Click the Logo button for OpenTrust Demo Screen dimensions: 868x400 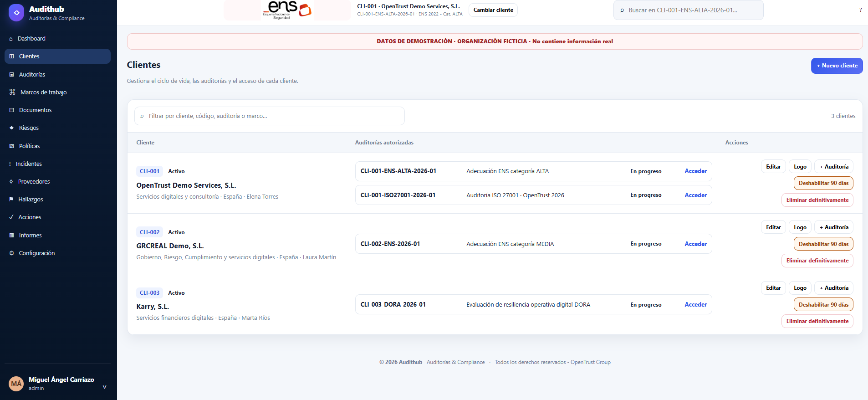(800, 167)
